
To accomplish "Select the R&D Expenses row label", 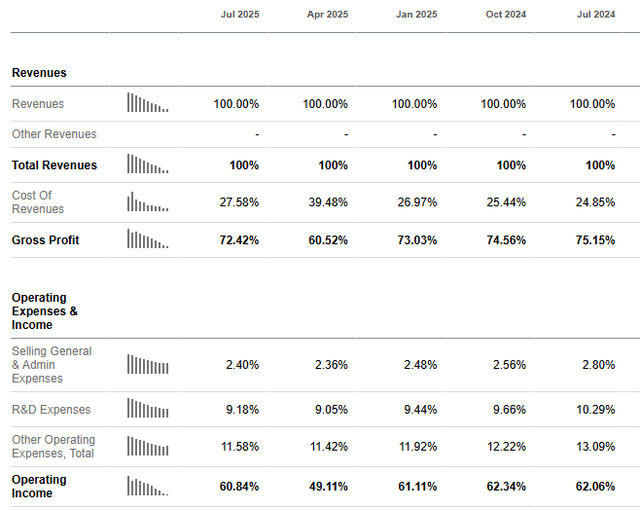I will [51, 409].
